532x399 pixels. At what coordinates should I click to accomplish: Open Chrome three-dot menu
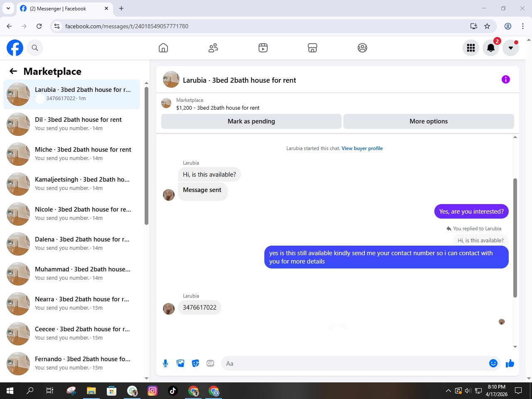point(523,26)
